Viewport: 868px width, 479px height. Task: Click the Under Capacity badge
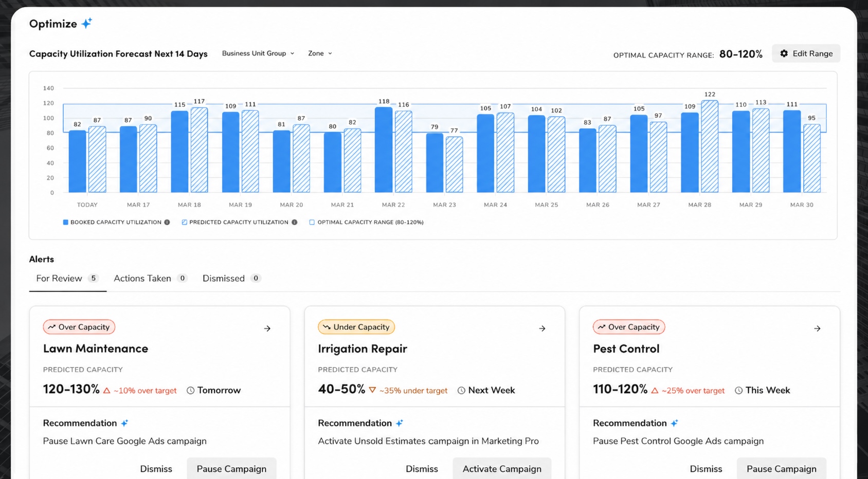coord(356,327)
